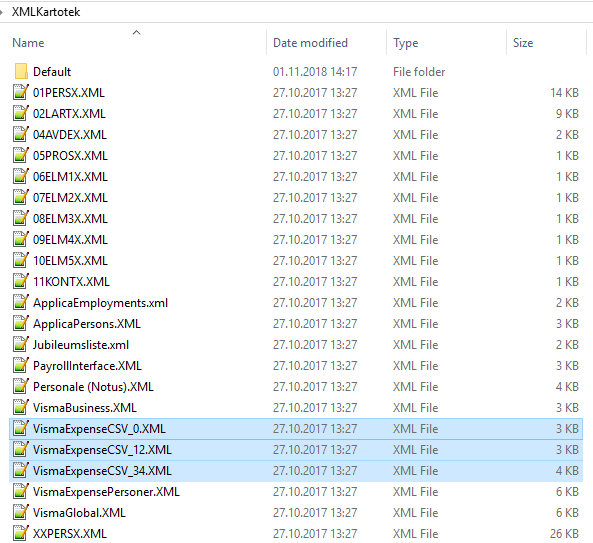
Task: Click the 01PERSX.XML file icon
Action: click(x=21, y=92)
